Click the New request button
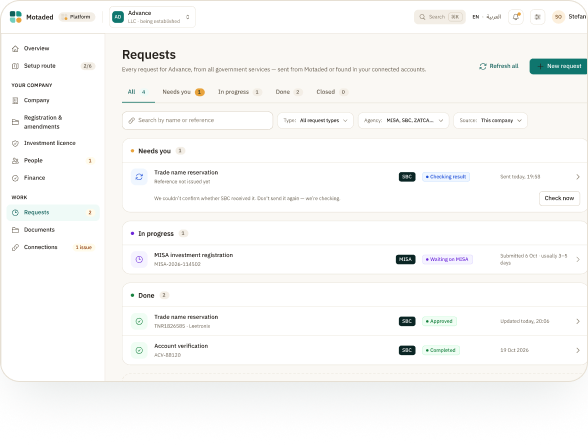588x446 pixels. pyautogui.click(x=559, y=66)
